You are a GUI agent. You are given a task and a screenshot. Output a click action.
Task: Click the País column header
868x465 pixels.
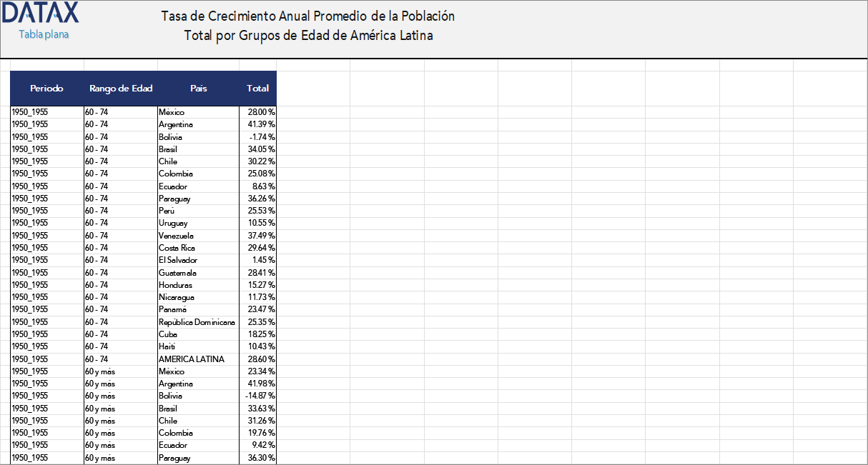pyautogui.click(x=198, y=89)
